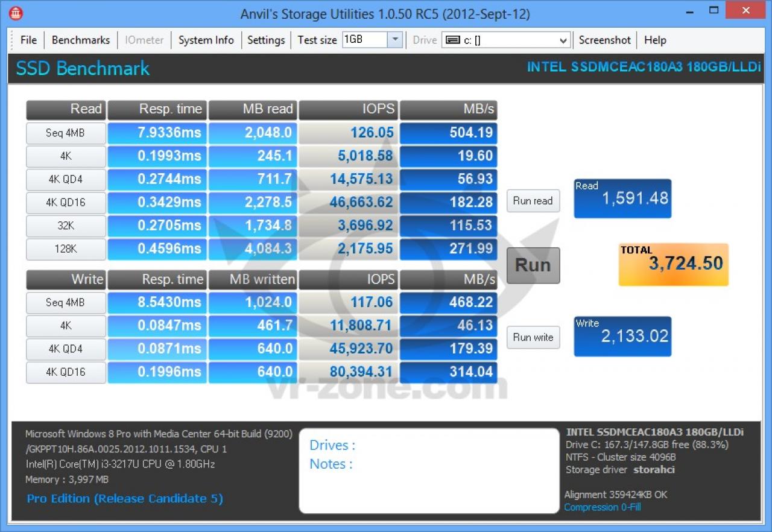Click the Read Seq 4MB row button
The height and width of the screenshot is (532, 772).
(66, 133)
